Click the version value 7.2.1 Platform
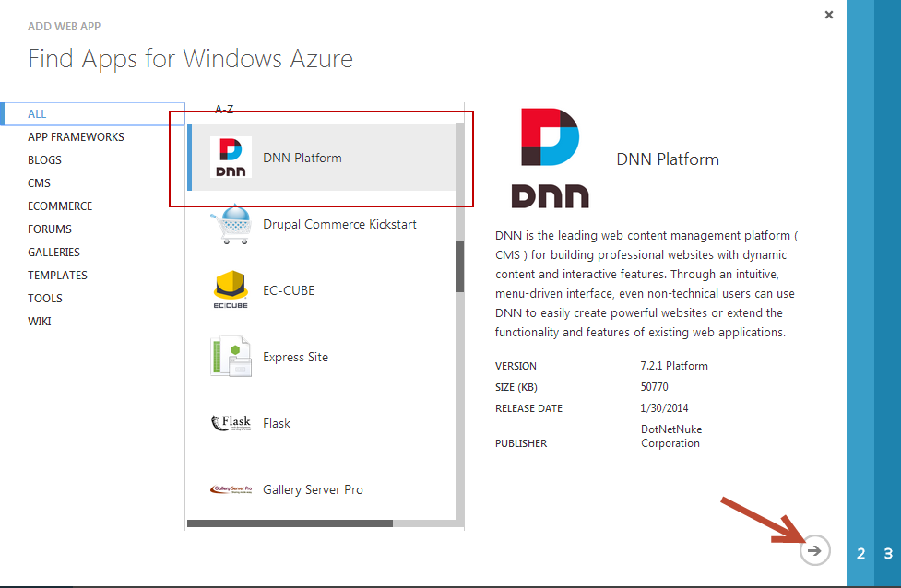This screenshot has width=901, height=588. pos(674,365)
